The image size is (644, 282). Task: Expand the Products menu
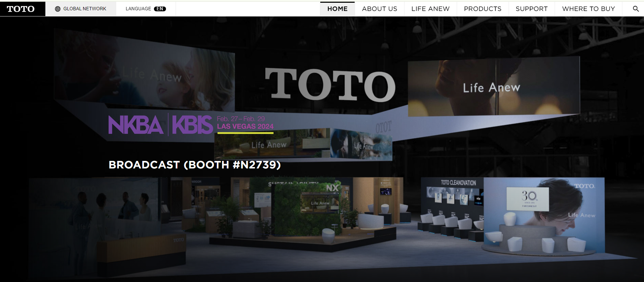click(482, 9)
